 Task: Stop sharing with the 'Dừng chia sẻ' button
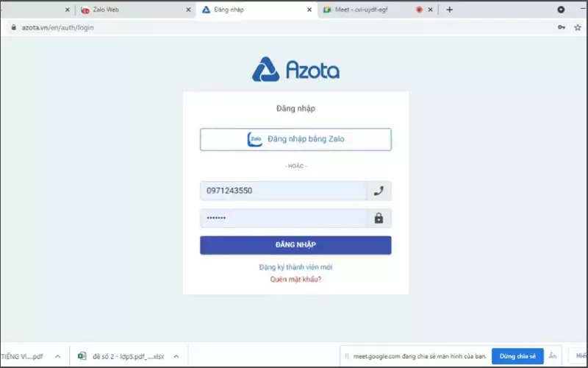click(x=517, y=356)
